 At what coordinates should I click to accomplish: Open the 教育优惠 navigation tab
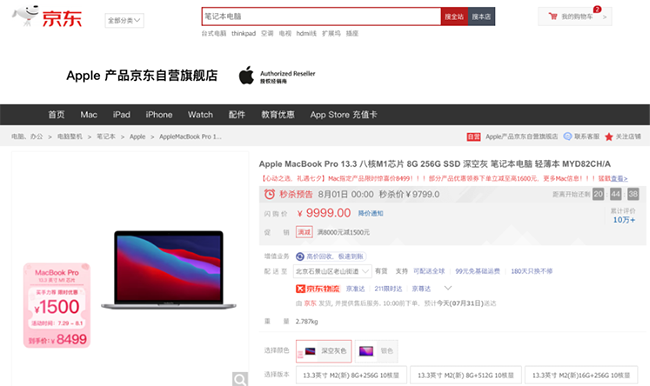(278, 114)
